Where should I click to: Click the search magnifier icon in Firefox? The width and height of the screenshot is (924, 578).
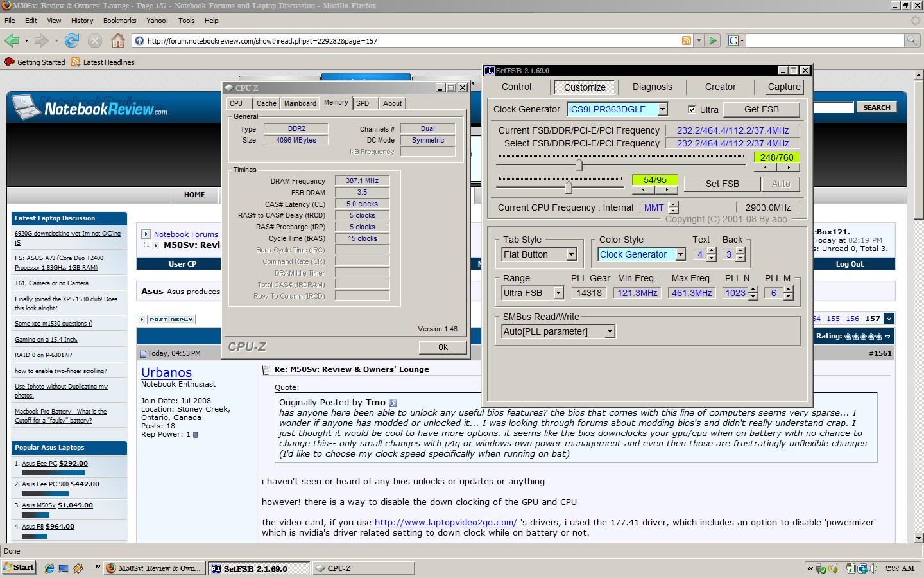(912, 40)
